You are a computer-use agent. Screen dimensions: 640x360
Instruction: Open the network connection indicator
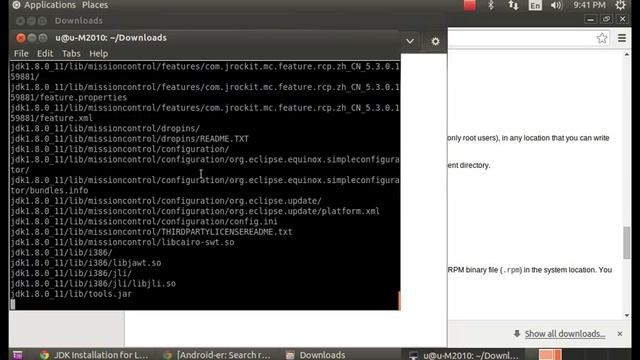(513, 5)
